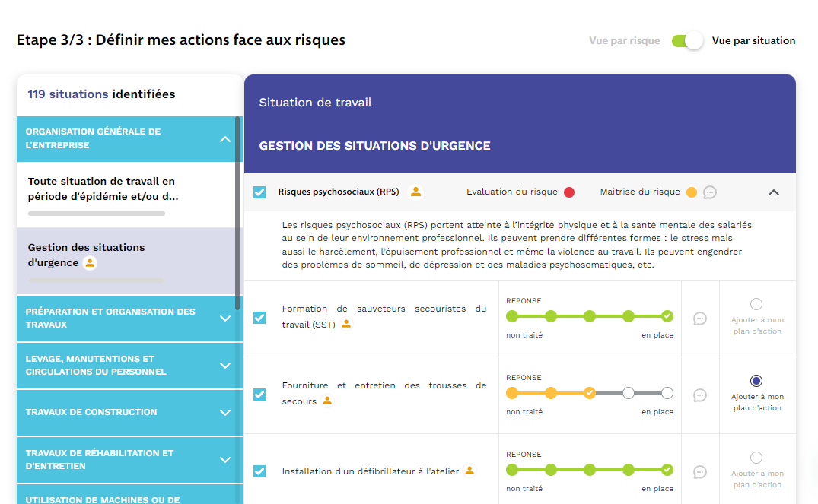This screenshot has width=818, height=504.
Task: Click Vue par risque label
Action: coord(624,41)
